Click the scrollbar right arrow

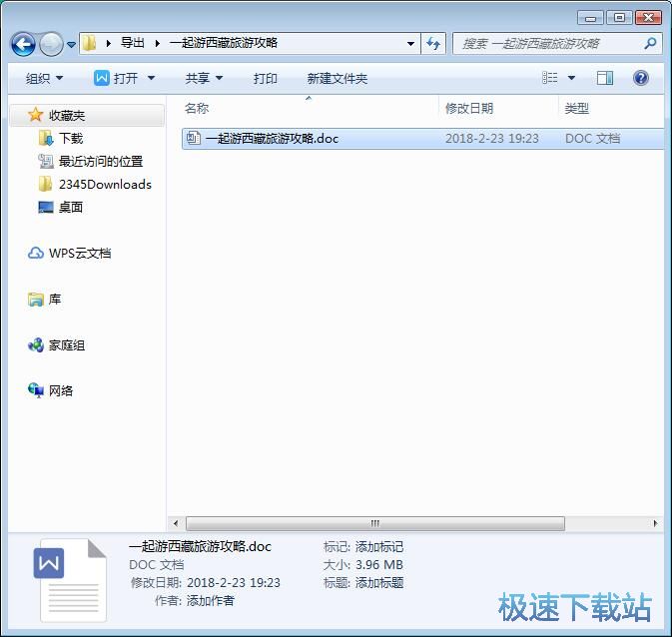pos(655,523)
